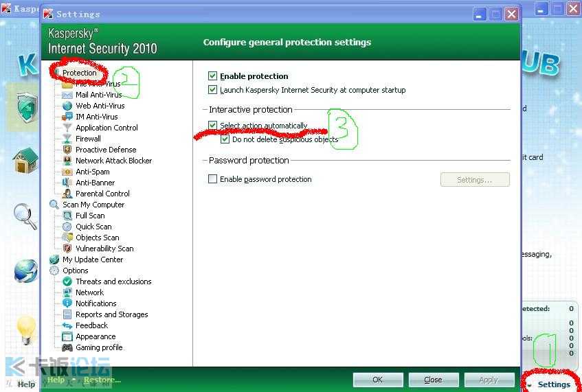Image resolution: width=582 pixels, height=392 pixels.
Task: Select Proactive Defense in the tree
Action: (x=106, y=150)
